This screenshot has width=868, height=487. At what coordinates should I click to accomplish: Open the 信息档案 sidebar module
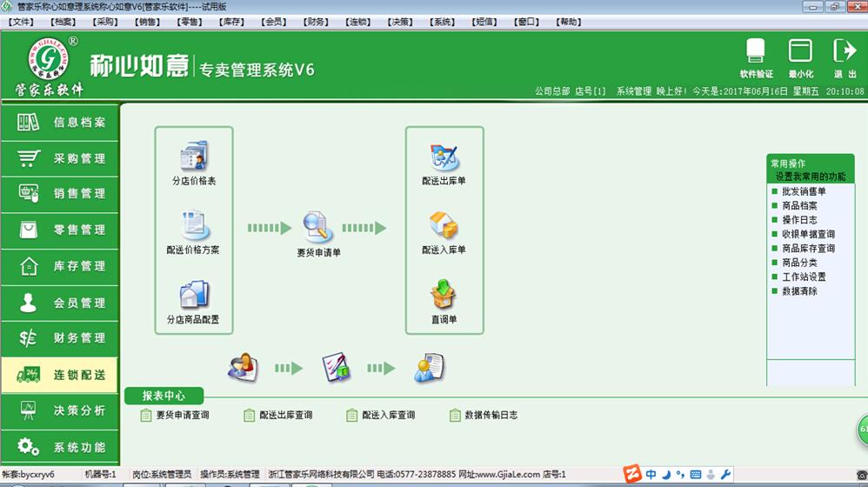pos(60,123)
